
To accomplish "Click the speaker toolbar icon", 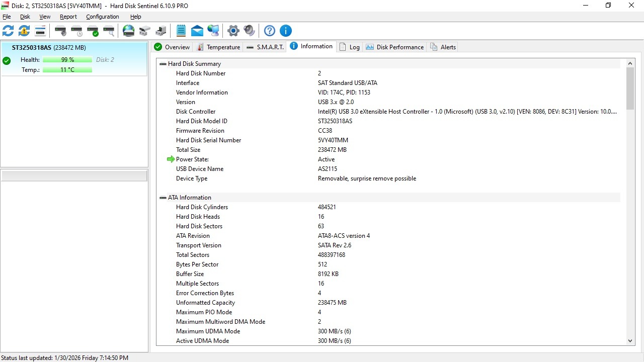I will tap(249, 31).
